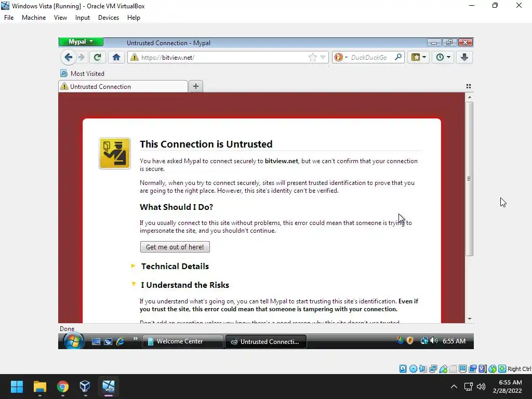The image size is (532, 399).
Task: Click the forward navigation arrow in Mypal
Action: tap(82, 57)
